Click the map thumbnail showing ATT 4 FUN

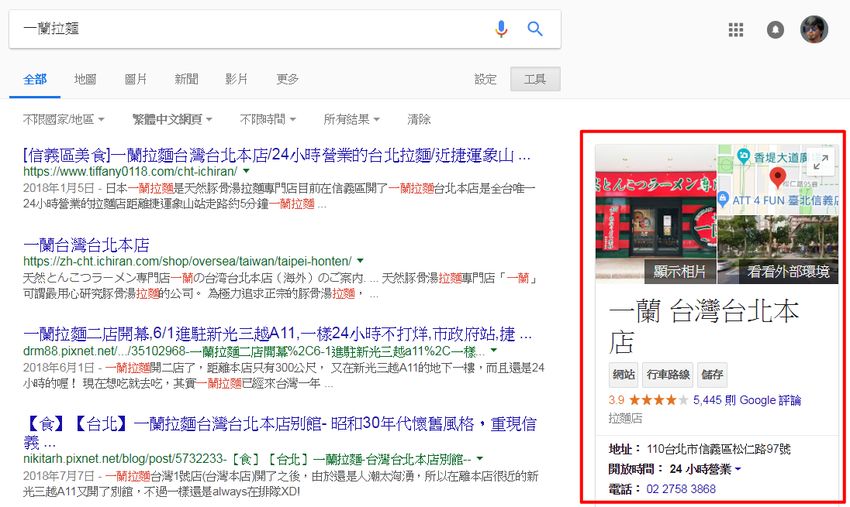(778, 179)
